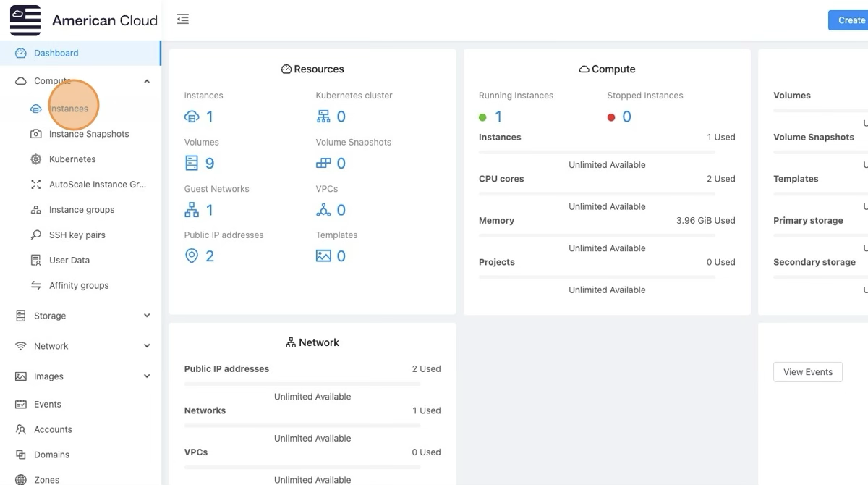Click the View Events button
Screen dimensions: 868x485
click(x=807, y=372)
